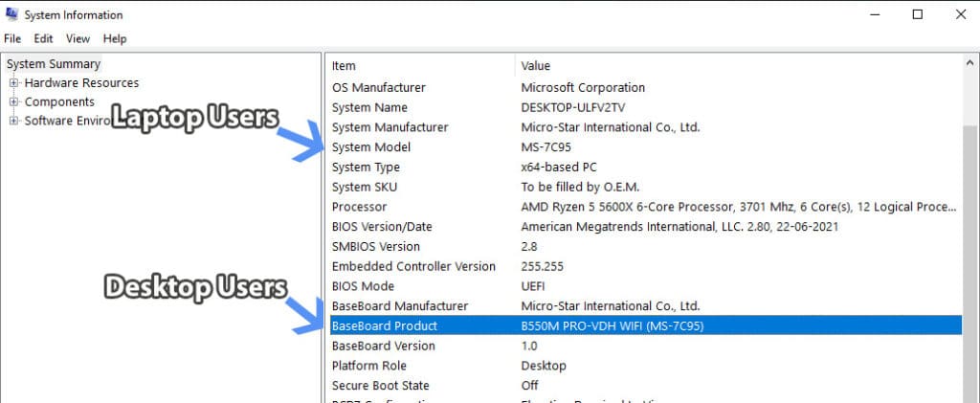
Task: Expand the Hardware Resources node
Action: click(x=13, y=83)
